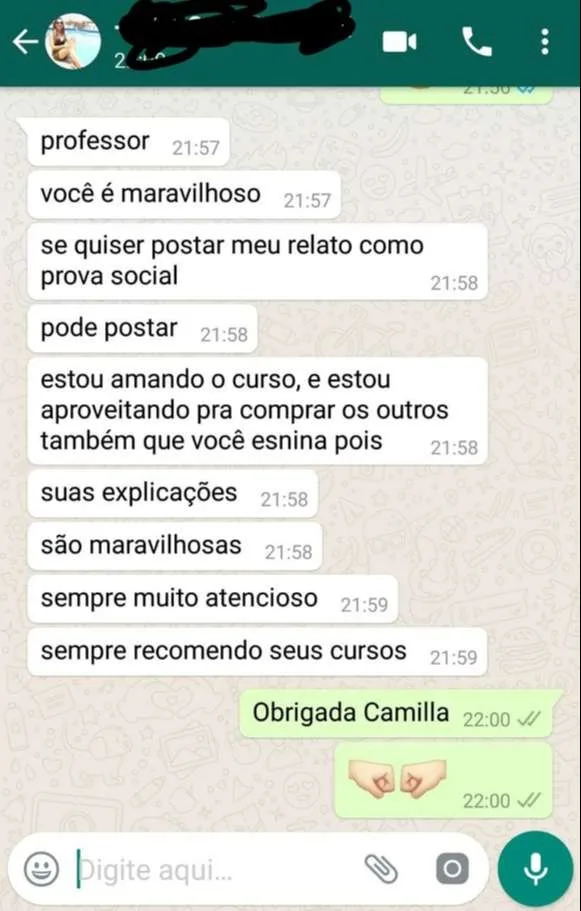Viewport: 581px width, 911px height.
Task: Select the 'você é maravilhoso' message
Action: pos(184,195)
